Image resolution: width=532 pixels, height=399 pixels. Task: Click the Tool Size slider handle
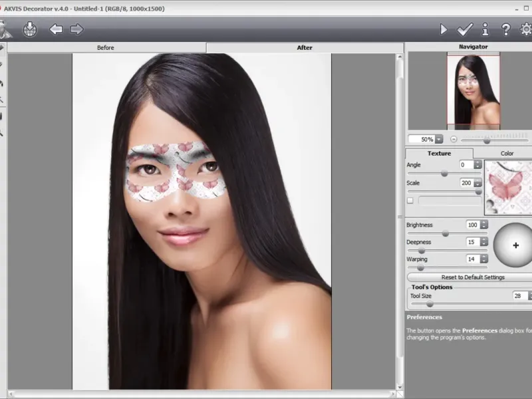pyautogui.click(x=430, y=304)
